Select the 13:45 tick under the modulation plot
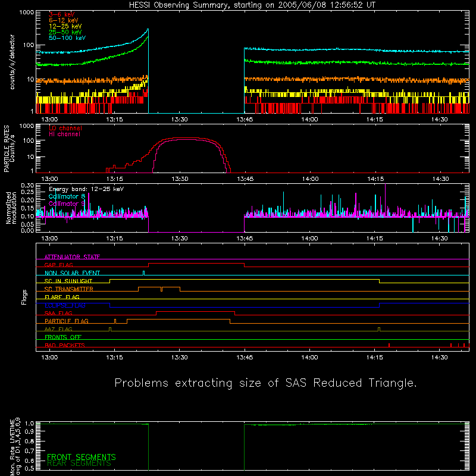This screenshot has height=476, width=476. click(245, 239)
